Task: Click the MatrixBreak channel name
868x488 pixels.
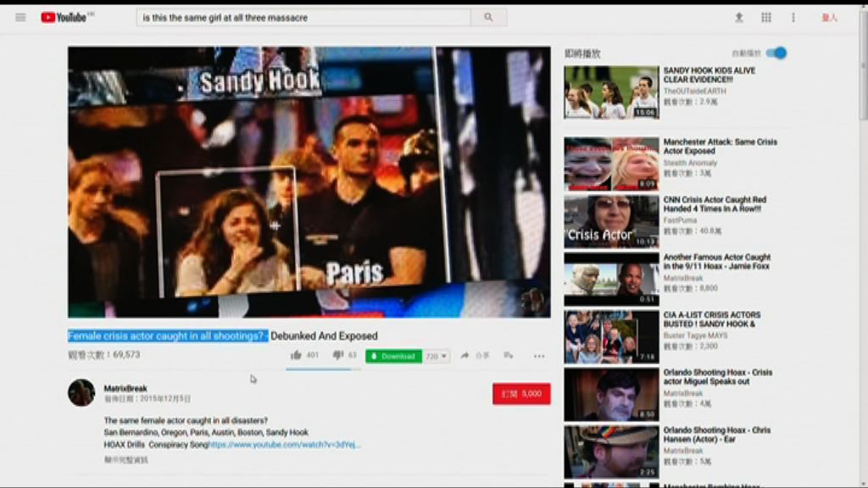Action: [125, 389]
